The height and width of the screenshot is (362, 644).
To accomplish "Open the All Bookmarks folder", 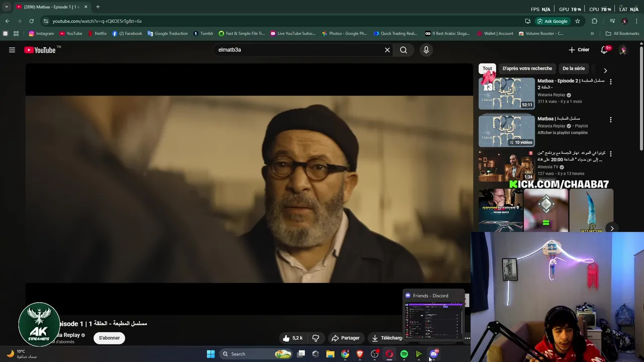I will click(622, 34).
